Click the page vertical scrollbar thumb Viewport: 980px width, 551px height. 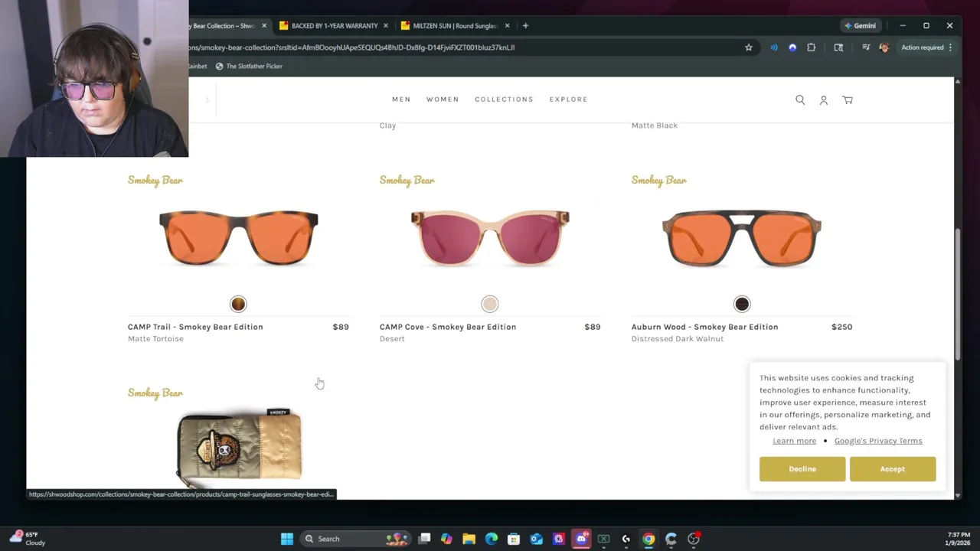tap(957, 295)
